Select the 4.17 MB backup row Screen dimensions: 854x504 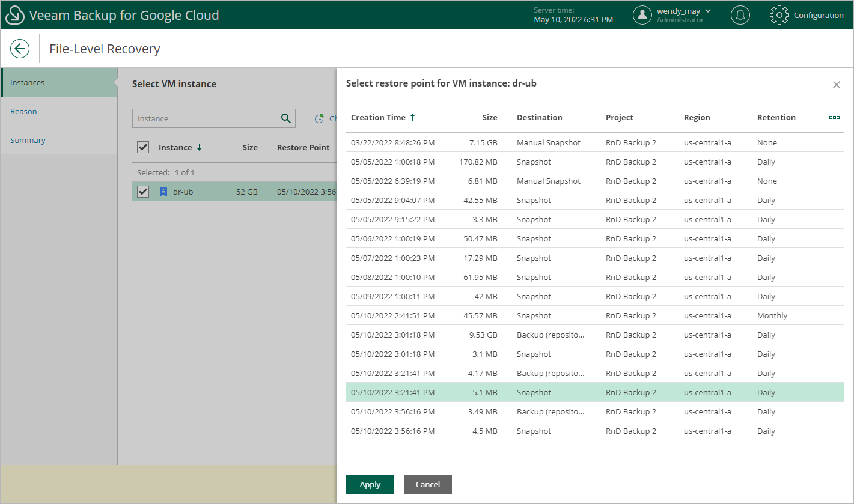tap(595, 373)
